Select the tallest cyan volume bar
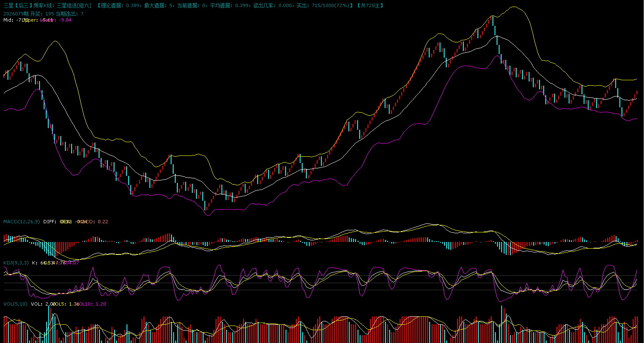644x343 pixels. (502, 323)
